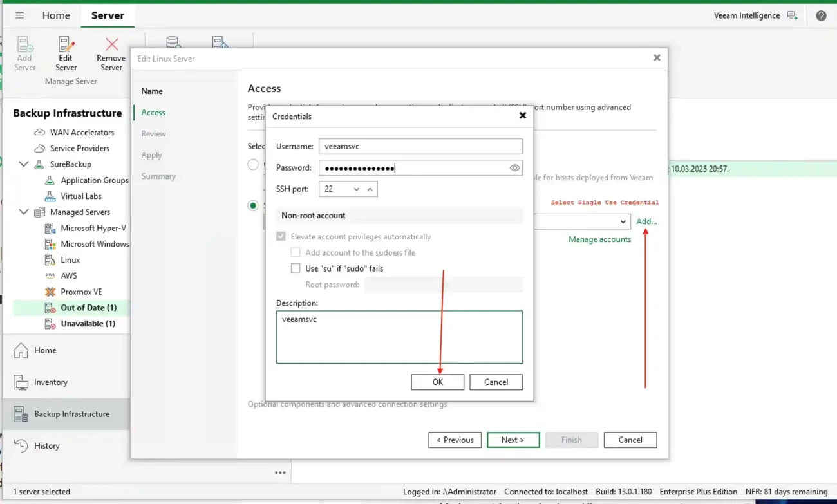Collapse the SureBackup tree node
The width and height of the screenshot is (837, 504).
pyautogui.click(x=24, y=164)
